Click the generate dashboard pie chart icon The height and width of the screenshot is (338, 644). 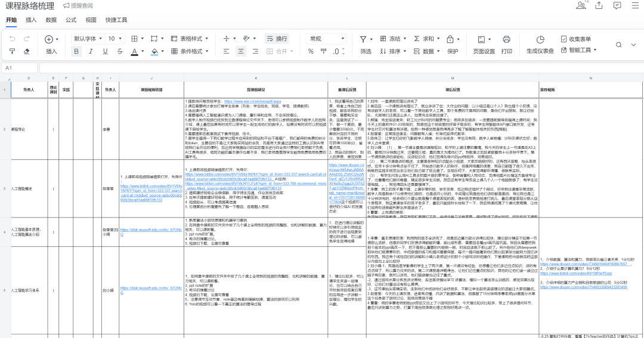540,39
